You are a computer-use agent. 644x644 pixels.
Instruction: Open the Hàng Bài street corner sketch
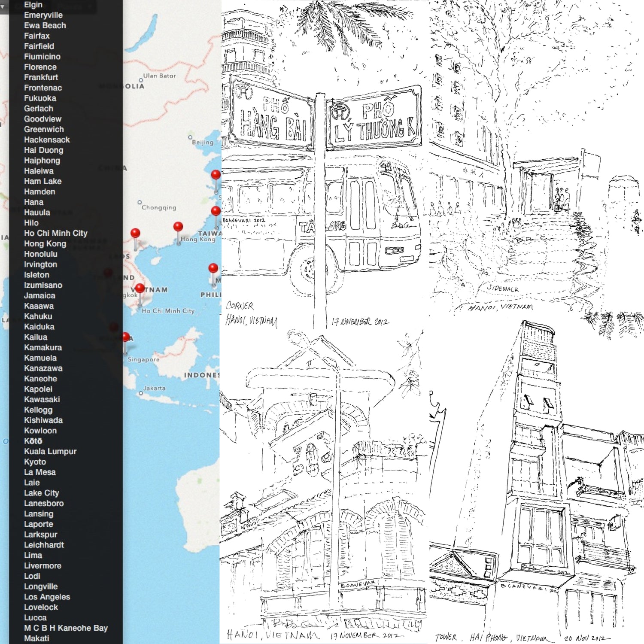[324, 163]
